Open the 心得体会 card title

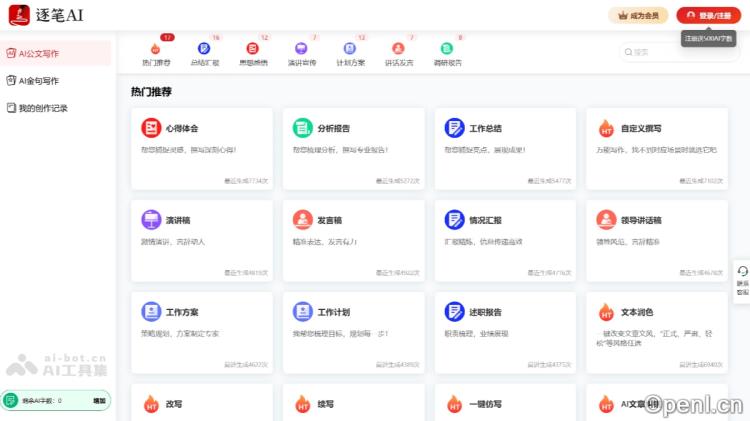coord(182,128)
